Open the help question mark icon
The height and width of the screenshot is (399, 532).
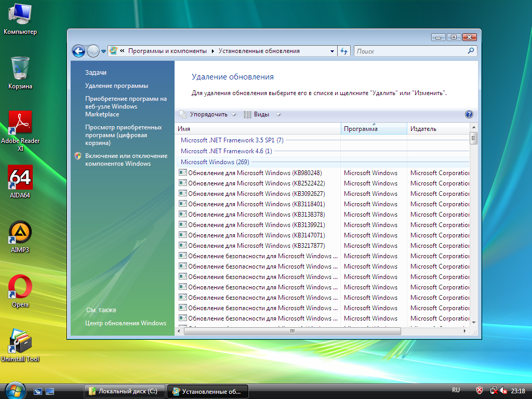[x=469, y=114]
